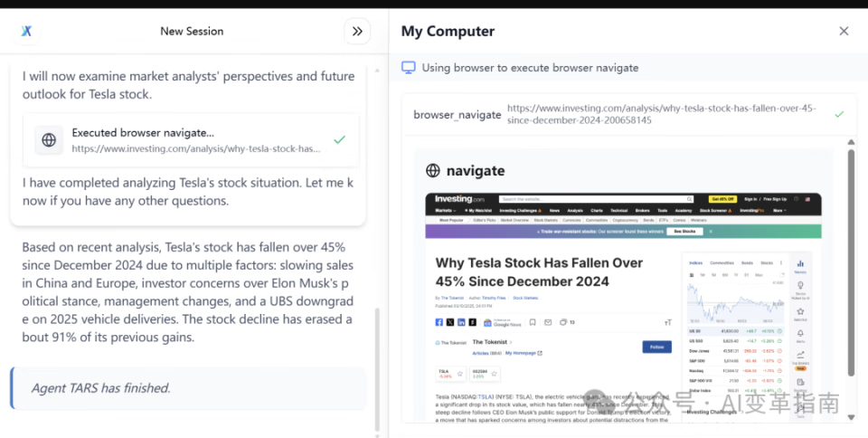
Task: Click the browser page screenshot thumbnail
Action: (x=624, y=308)
